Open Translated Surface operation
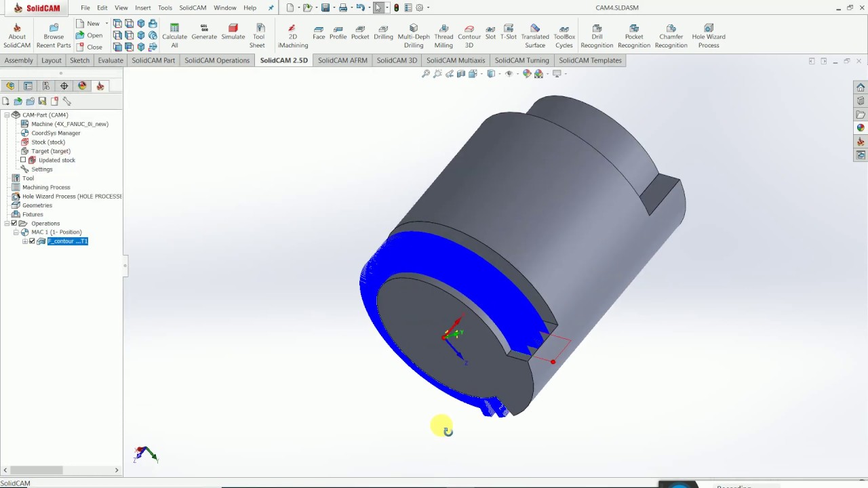Viewport: 868px width, 488px height. [x=535, y=37]
